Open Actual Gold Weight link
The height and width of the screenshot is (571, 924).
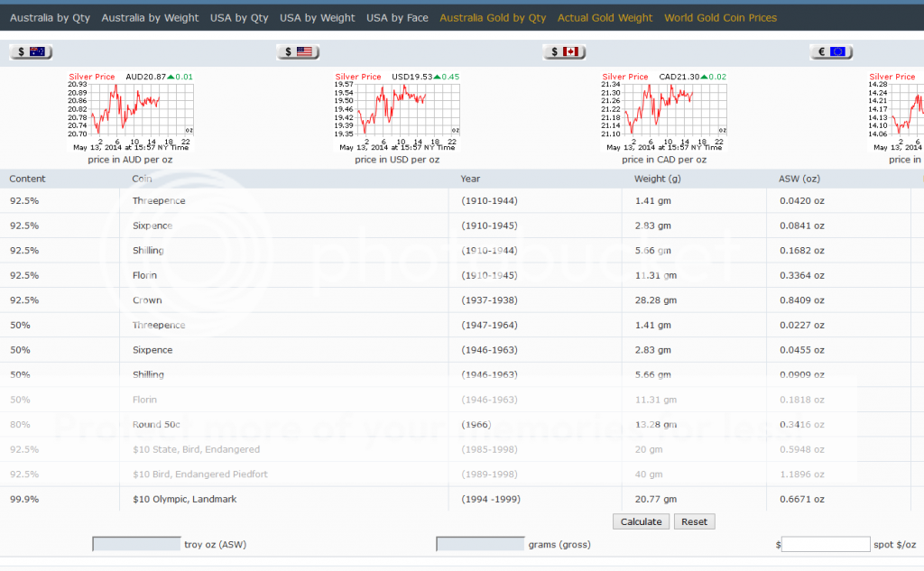pyautogui.click(x=605, y=18)
